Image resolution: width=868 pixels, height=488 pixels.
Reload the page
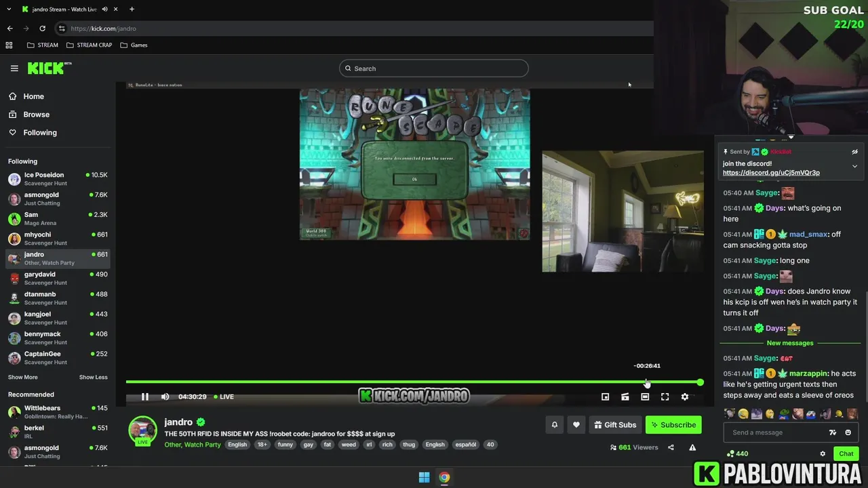tap(42, 28)
